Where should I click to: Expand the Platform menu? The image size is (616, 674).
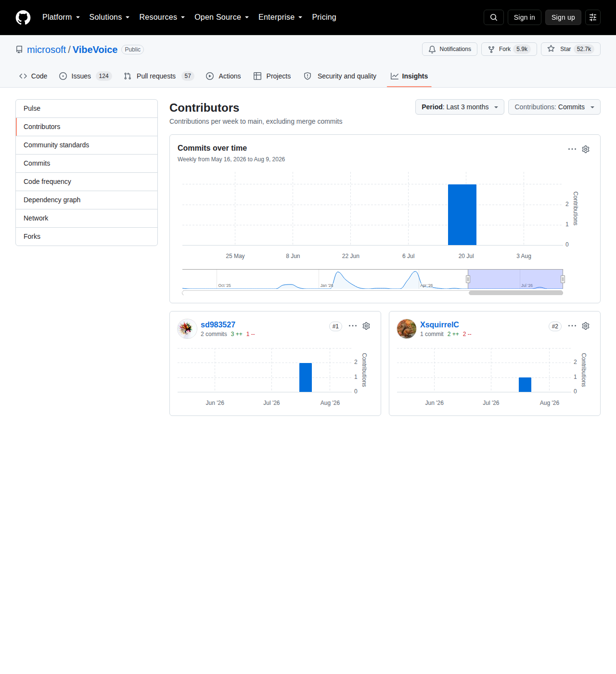pos(61,17)
